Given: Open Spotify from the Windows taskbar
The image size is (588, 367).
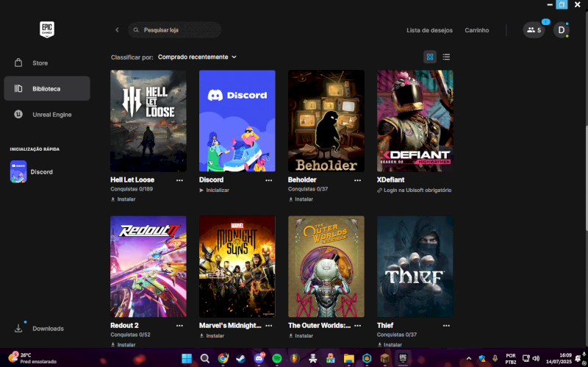Looking at the screenshot, I should click(277, 358).
